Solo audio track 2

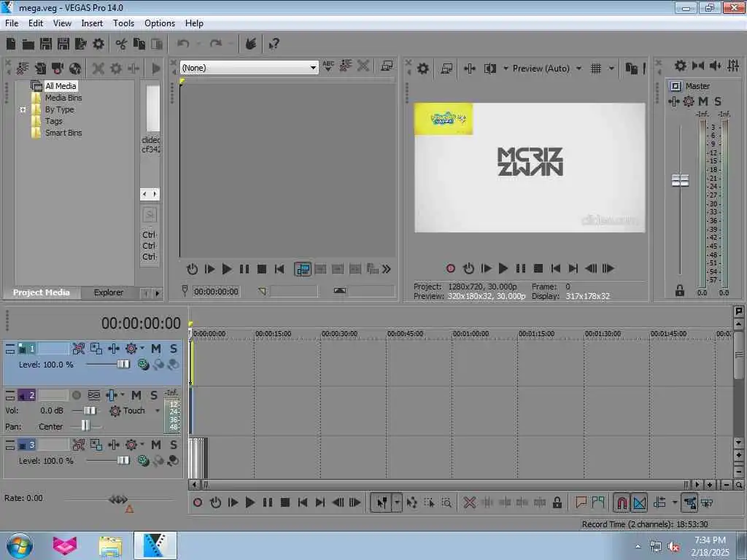(x=153, y=395)
